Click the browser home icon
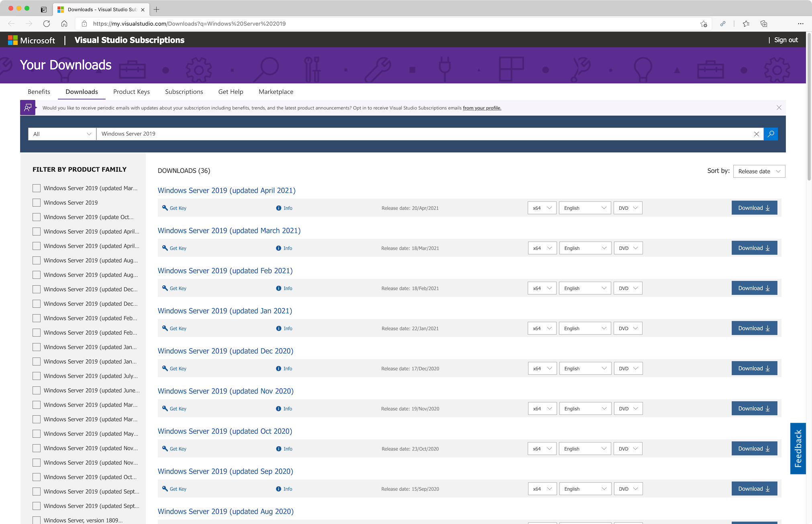 tap(64, 24)
